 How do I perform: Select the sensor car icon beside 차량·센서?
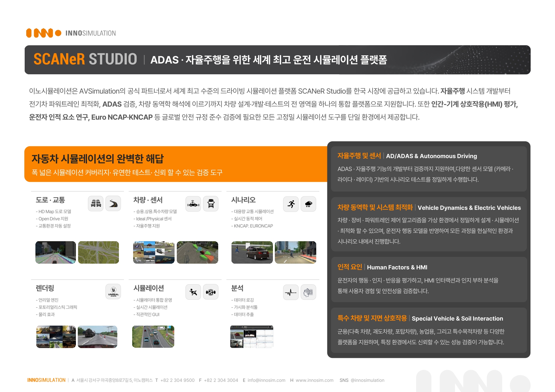(x=193, y=204)
